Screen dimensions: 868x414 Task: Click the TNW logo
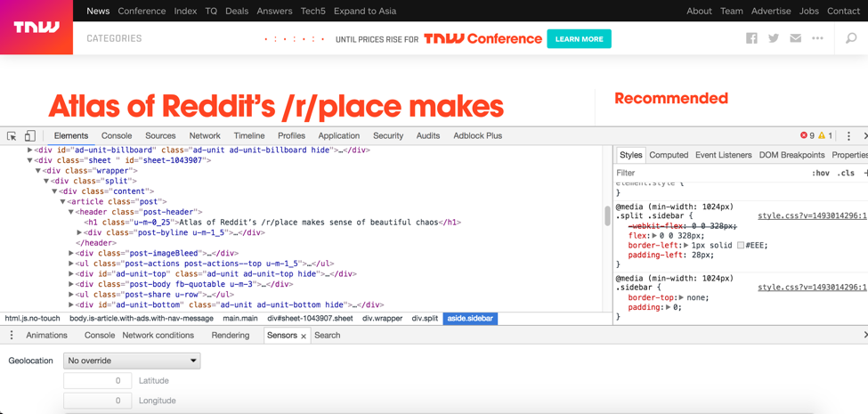click(x=36, y=27)
